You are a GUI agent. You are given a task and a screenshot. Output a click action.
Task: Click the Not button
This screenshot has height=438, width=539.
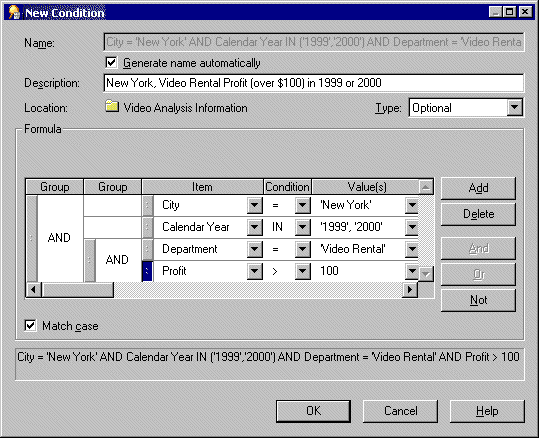pos(478,300)
